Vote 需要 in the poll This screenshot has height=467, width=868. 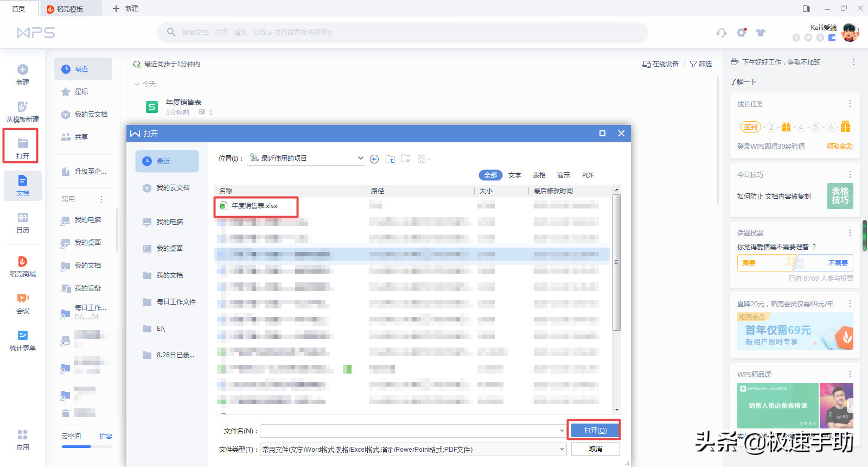pos(764,263)
